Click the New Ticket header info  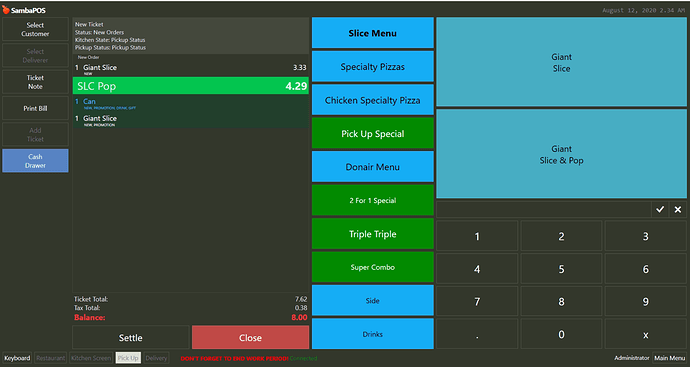pyautogui.click(x=191, y=36)
